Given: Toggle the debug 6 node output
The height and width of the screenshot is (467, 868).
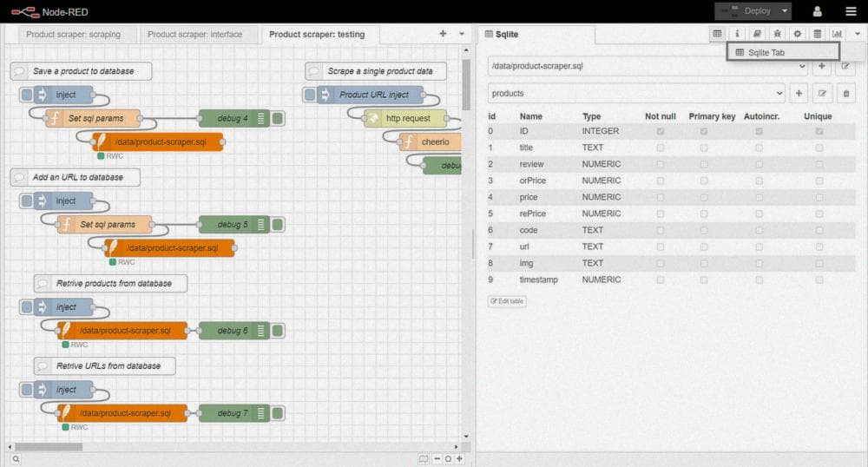Looking at the screenshot, I should (279, 331).
